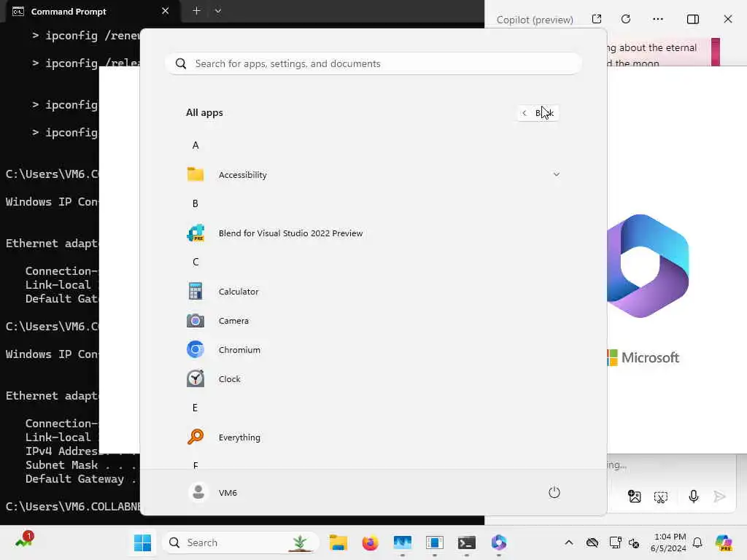The height and width of the screenshot is (560, 747).
Task: Expand the Accessibility folder chevron
Action: coord(556,175)
